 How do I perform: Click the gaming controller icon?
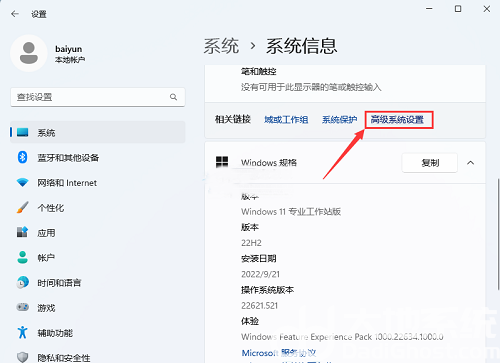click(x=23, y=307)
